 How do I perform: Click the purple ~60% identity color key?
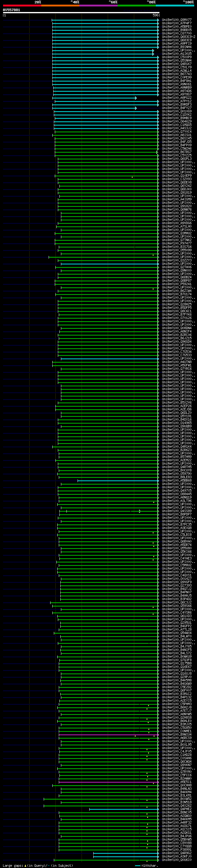coord(99,6)
